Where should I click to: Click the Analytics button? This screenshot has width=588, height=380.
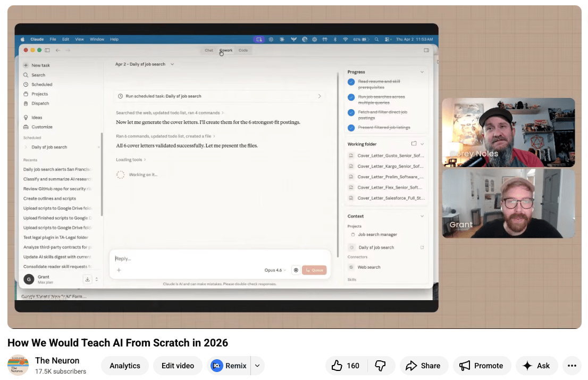125,366
